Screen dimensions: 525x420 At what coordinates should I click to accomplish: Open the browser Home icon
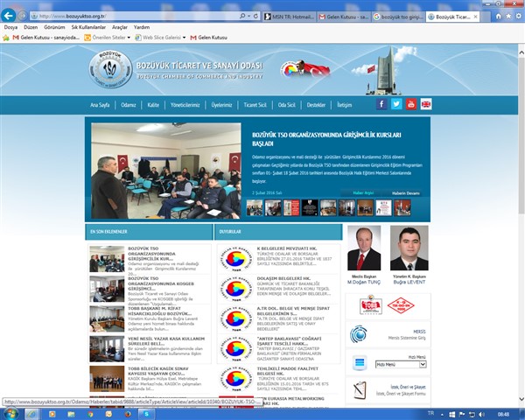click(498, 16)
